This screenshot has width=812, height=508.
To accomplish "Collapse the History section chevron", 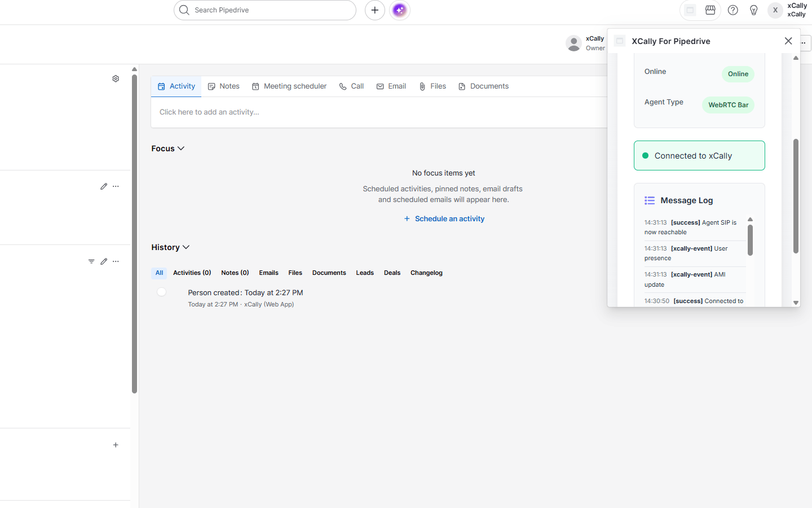I will click(x=186, y=247).
